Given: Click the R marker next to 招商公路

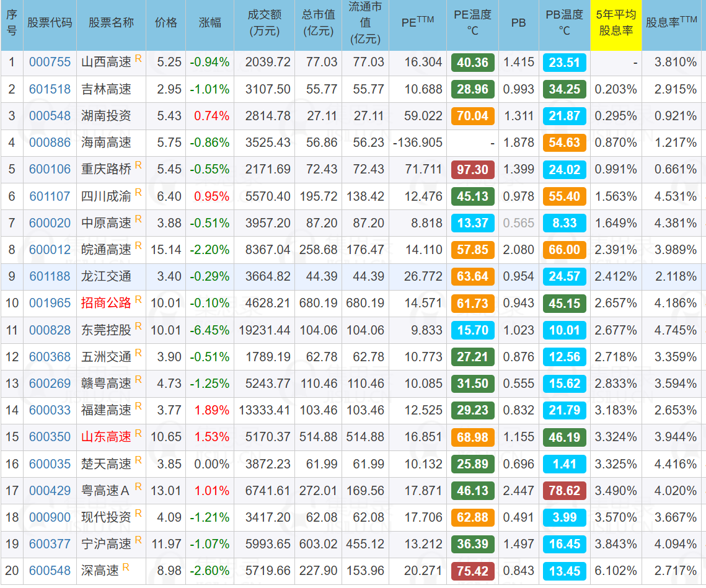Looking at the screenshot, I should [138, 299].
